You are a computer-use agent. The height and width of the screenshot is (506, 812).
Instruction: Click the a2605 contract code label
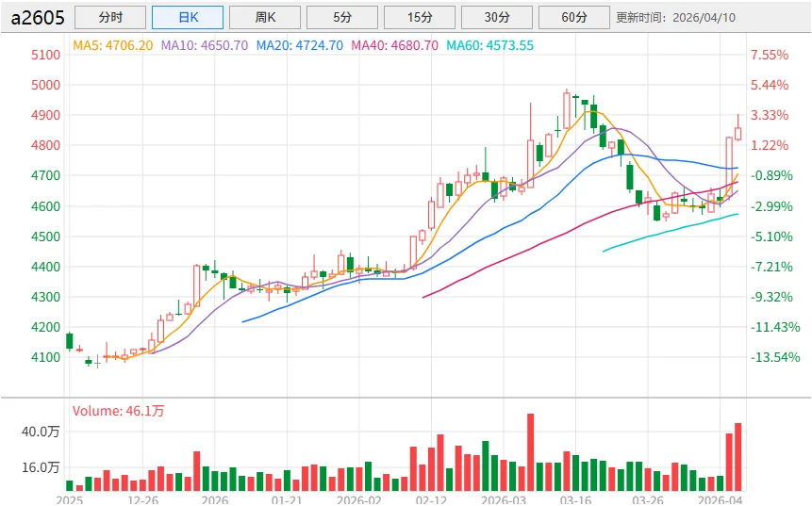(38, 18)
